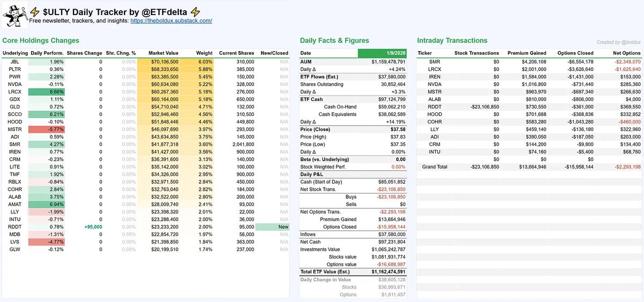The width and height of the screenshot is (644, 302).
Task: Click the Shares Change column header
Action: tap(85, 53)
